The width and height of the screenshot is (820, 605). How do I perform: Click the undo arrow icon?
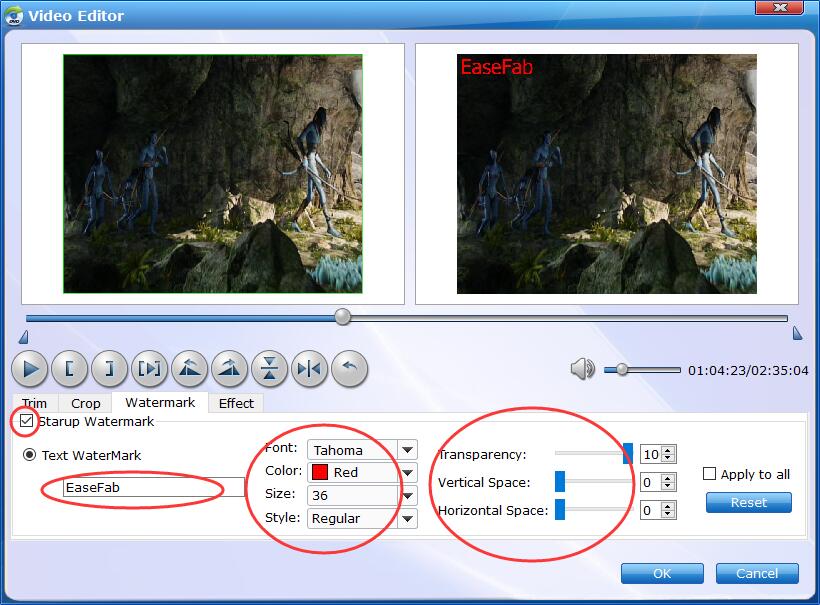click(349, 369)
